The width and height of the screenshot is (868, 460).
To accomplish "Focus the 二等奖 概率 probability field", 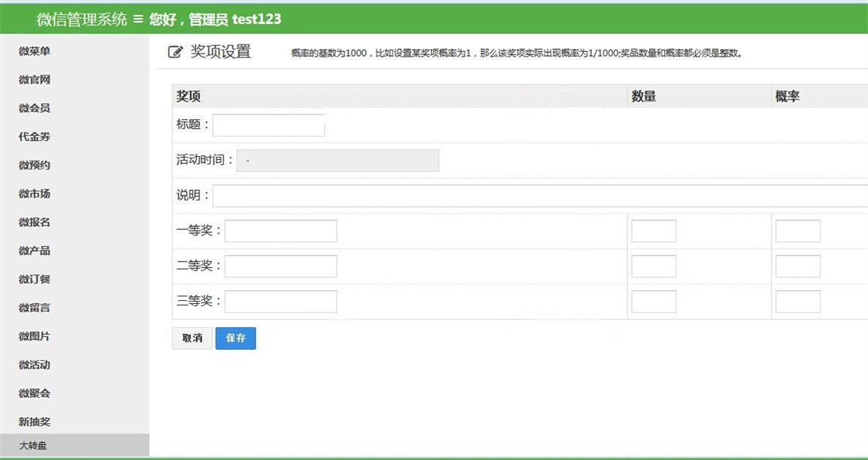I will click(x=798, y=266).
